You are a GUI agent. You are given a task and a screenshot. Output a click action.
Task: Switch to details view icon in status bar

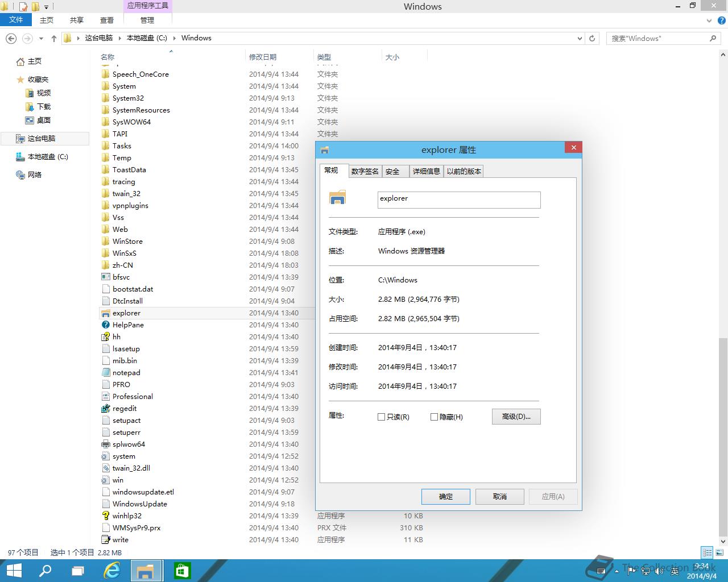pyautogui.click(x=707, y=552)
